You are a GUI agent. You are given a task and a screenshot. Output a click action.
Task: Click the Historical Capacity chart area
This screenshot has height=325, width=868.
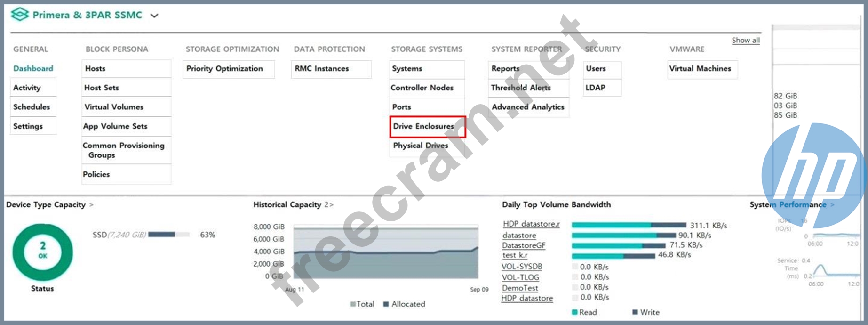[386, 254]
